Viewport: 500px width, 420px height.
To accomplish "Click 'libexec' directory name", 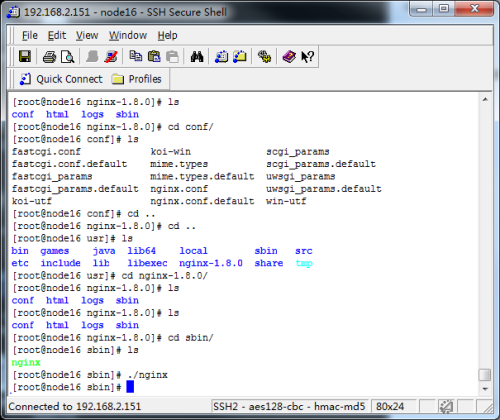I will coord(147,263).
